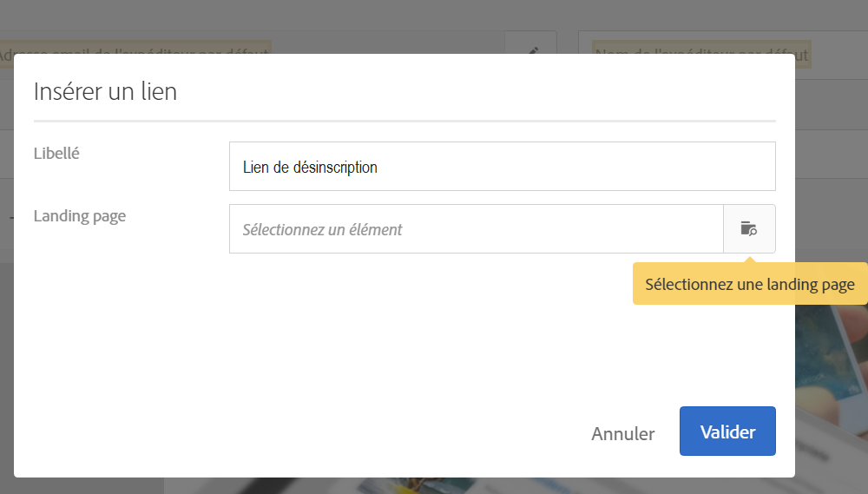Open the landing page picker icon
This screenshot has height=494, width=868.
(749, 228)
